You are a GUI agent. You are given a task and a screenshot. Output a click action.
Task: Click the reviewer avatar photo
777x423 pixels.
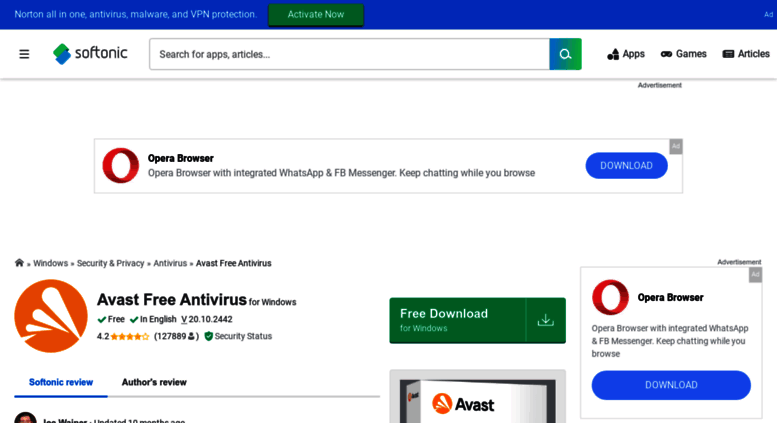coord(25,417)
